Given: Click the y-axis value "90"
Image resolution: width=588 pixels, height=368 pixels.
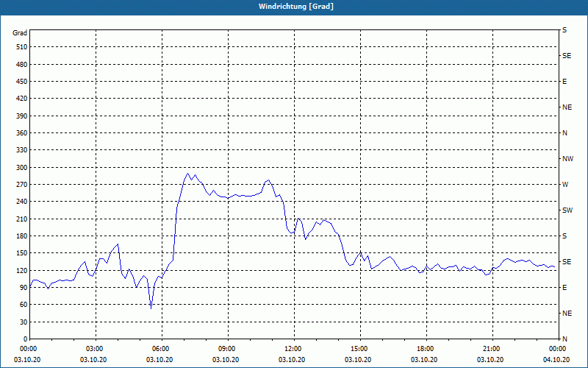Looking at the screenshot, I should [24, 288].
